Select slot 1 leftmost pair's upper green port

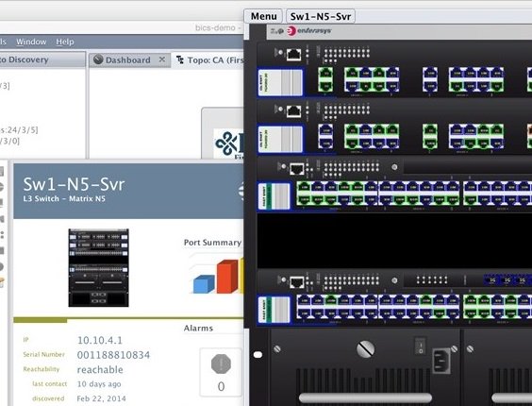tap(325, 74)
